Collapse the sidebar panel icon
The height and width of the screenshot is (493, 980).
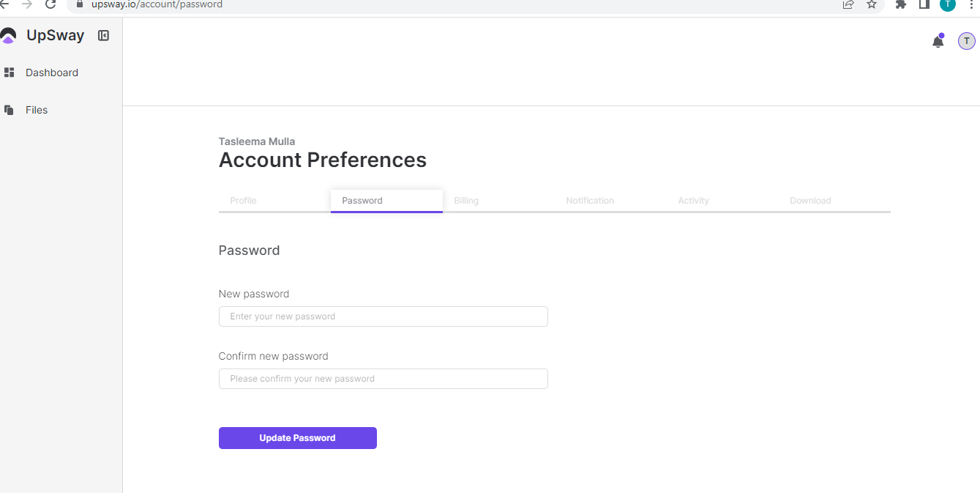tap(103, 35)
